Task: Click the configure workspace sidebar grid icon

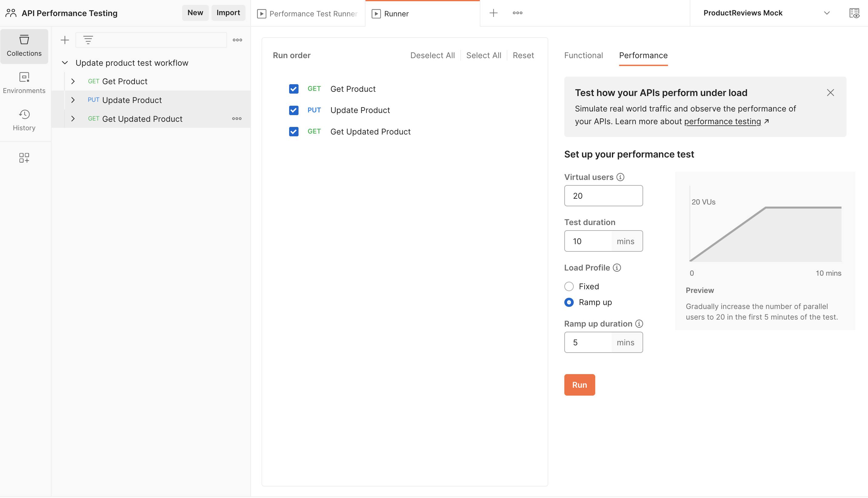Action: click(x=24, y=158)
